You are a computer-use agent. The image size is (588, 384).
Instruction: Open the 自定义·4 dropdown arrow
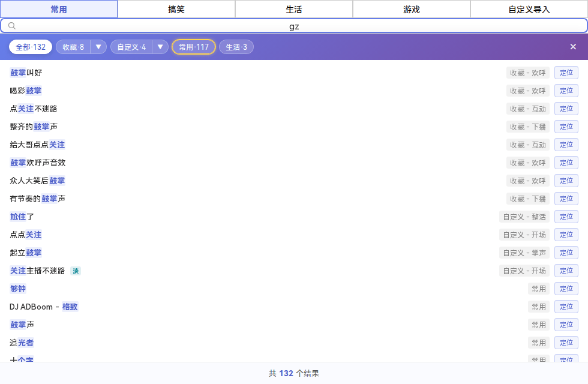160,47
